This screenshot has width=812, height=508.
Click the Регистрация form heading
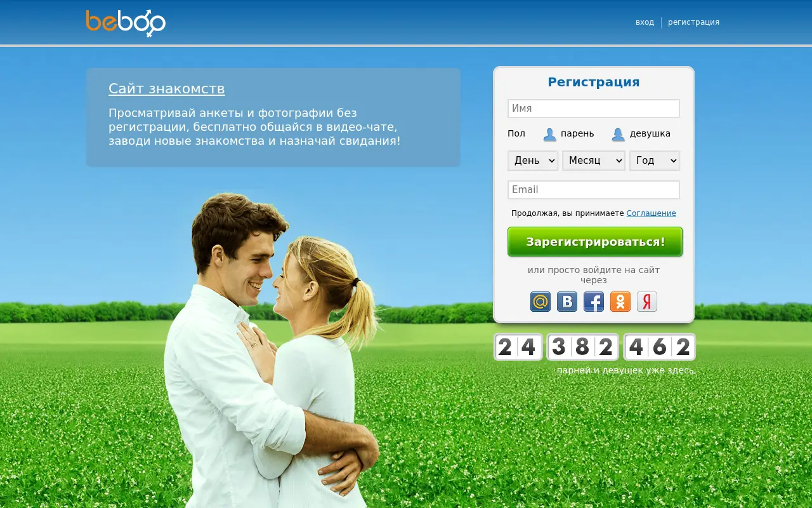[594, 82]
